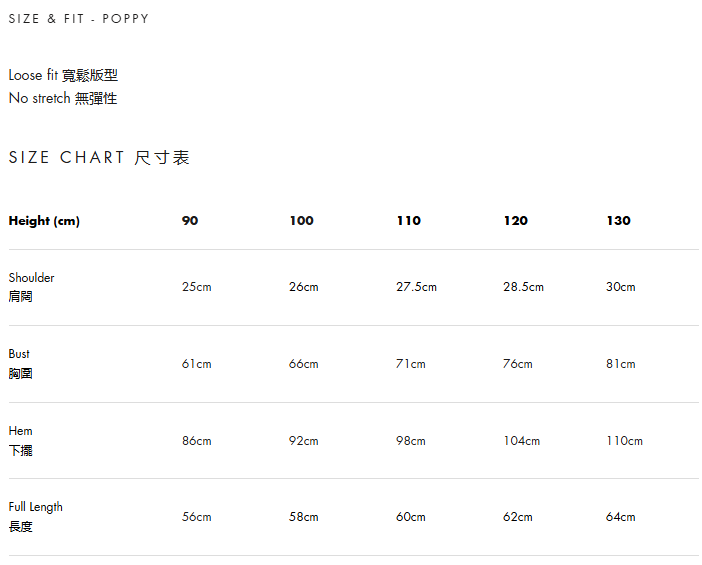Select the 90 height column header
This screenshot has height=565, width=702.
[190, 221]
